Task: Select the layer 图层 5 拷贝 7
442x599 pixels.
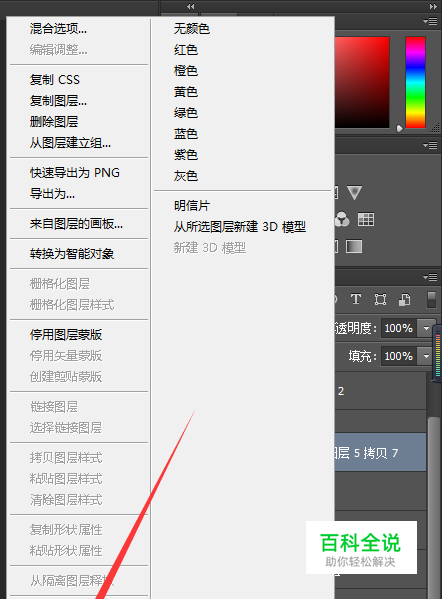Action: (x=380, y=453)
